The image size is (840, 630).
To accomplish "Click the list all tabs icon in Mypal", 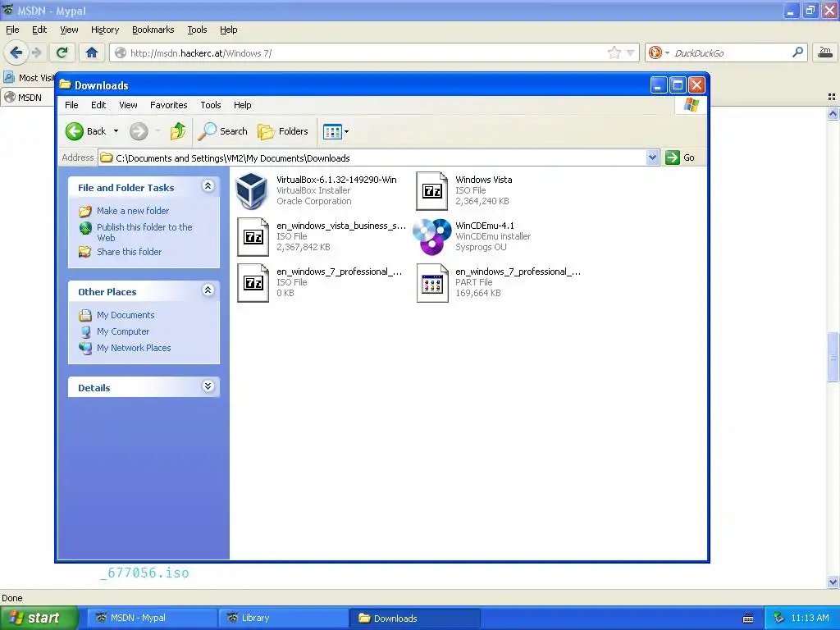I will click(x=832, y=97).
